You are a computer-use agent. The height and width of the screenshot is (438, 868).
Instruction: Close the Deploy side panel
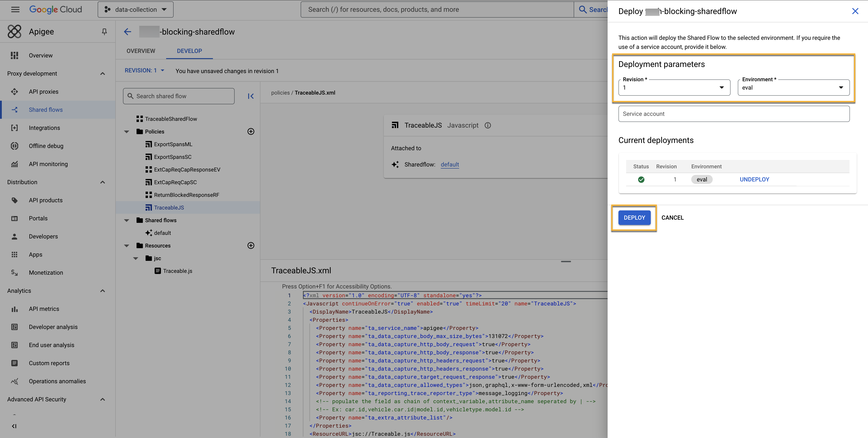(855, 11)
